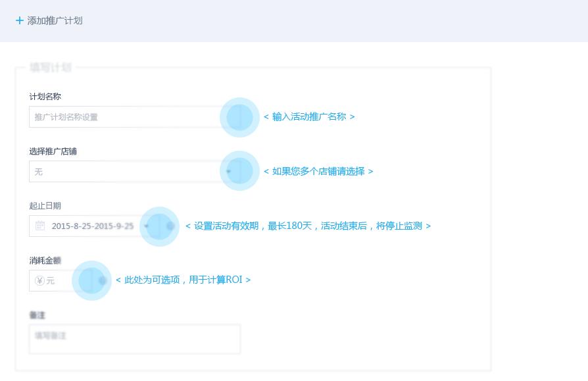The height and width of the screenshot is (381, 588).
Task: Click the 备注 field label
Action: (37, 315)
